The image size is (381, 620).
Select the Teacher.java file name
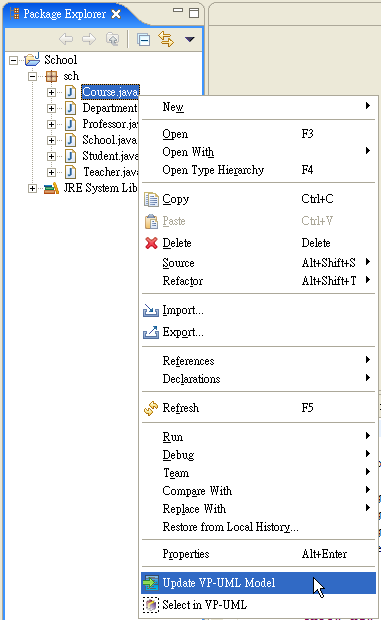[111, 172]
